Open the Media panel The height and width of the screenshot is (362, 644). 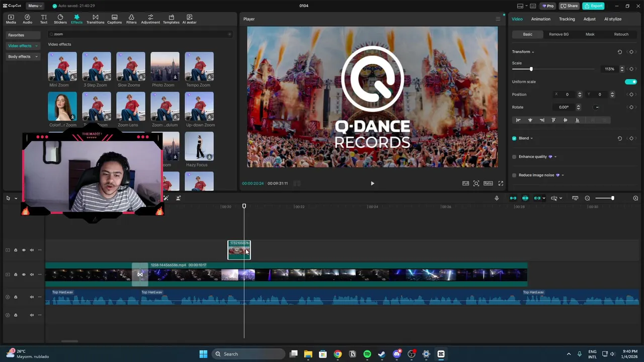[11, 19]
